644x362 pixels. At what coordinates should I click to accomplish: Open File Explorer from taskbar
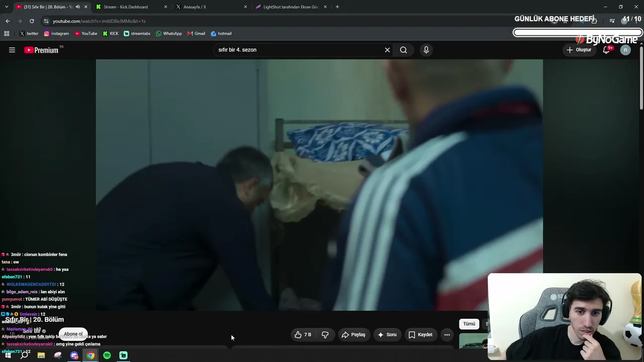pos(41,355)
